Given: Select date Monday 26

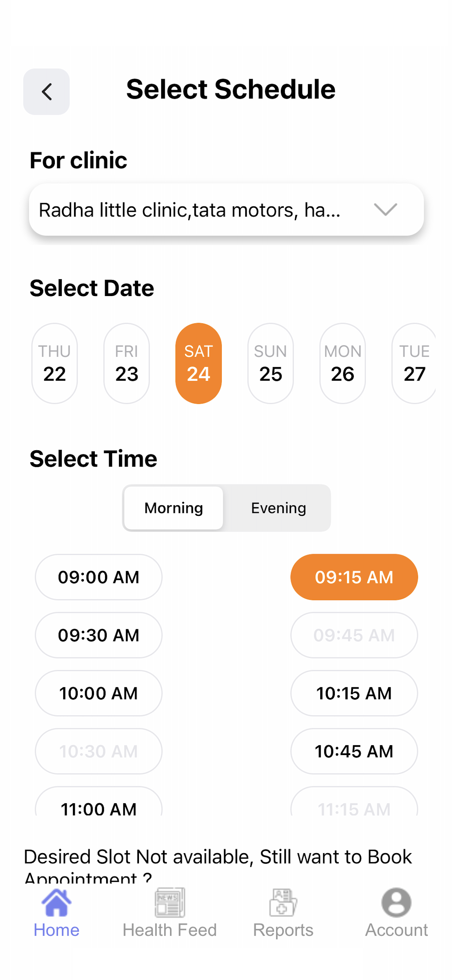Looking at the screenshot, I should 342,363.
